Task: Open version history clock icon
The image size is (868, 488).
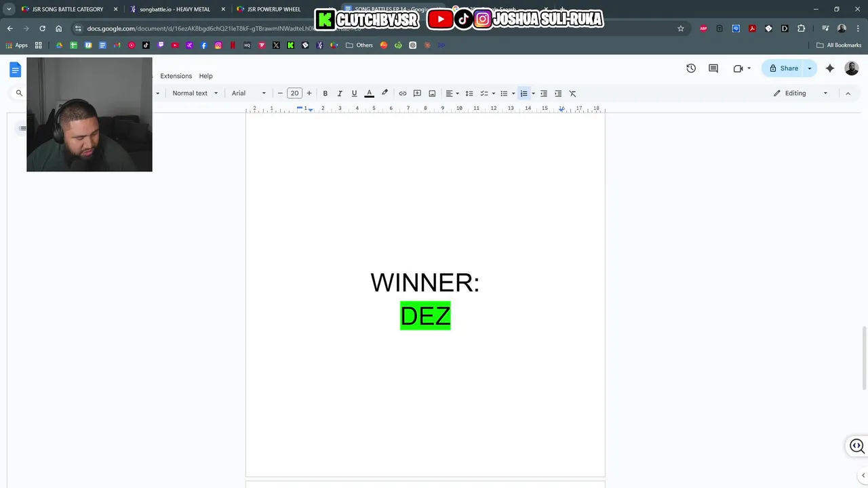Action: 691,68
